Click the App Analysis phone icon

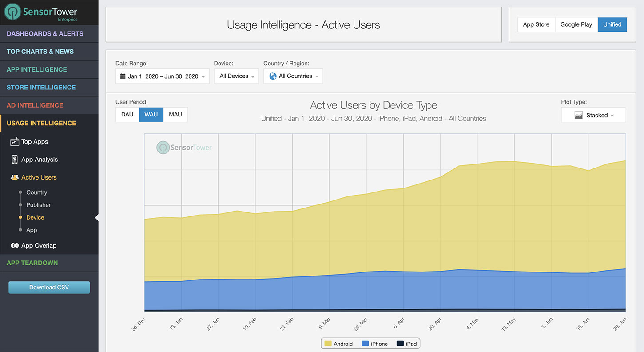(15, 160)
